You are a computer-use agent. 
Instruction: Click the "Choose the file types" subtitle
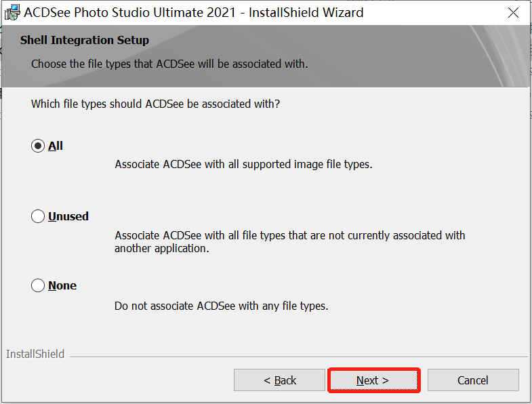point(169,64)
